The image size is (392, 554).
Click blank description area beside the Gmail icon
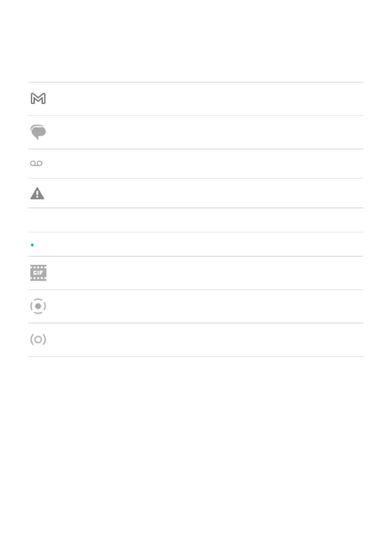[204, 99]
